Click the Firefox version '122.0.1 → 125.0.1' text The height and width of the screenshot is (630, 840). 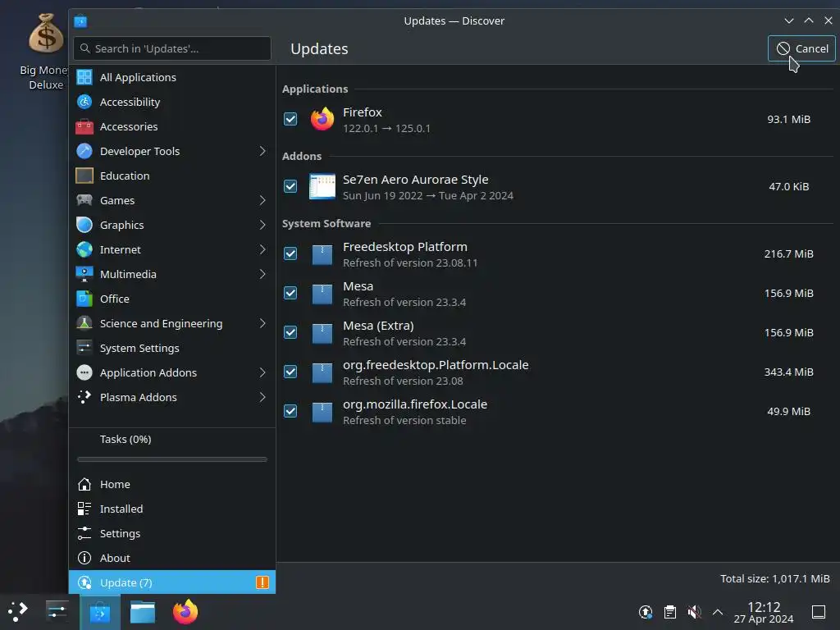pos(386,129)
